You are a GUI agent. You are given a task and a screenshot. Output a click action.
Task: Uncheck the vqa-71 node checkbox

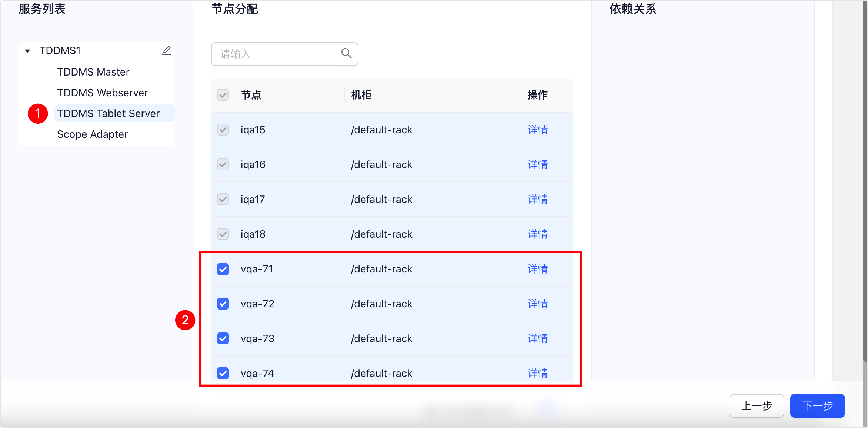(223, 269)
